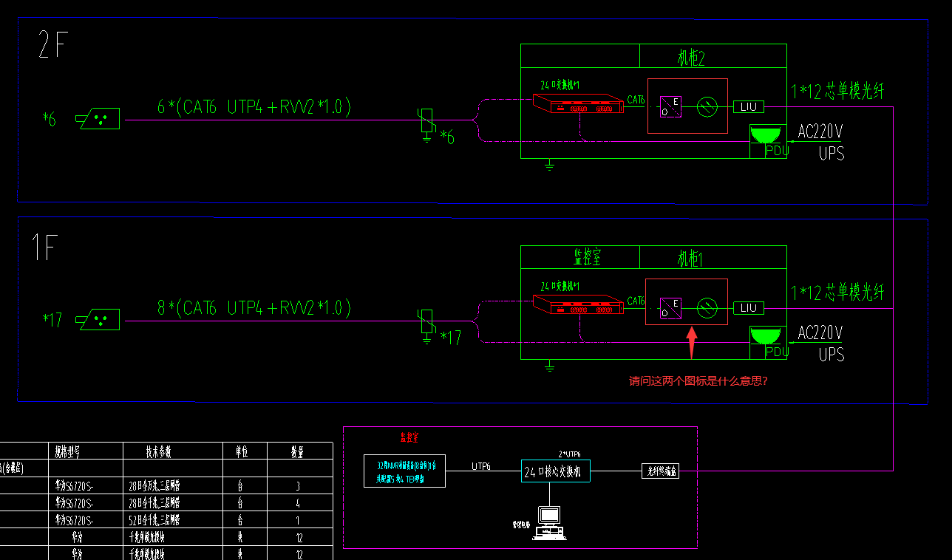Select the circular meter symbol in cabinet 2
This screenshot has height=560, width=952.
pos(708,107)
